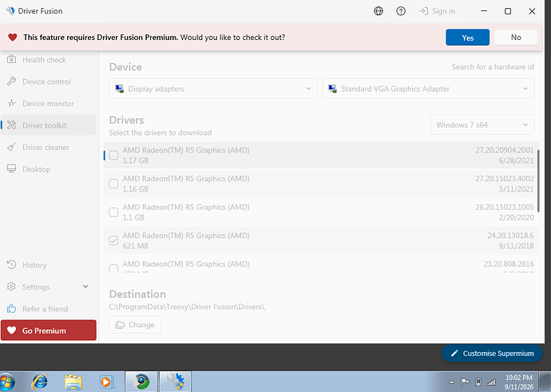Viewport: 551px width, 392px height.
Task: Switch to Supermium browser taskbar icon
Action: point(142,382)
